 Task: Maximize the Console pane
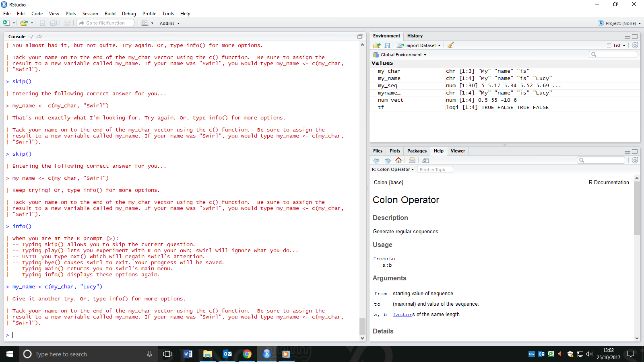(x=360, y=36)
